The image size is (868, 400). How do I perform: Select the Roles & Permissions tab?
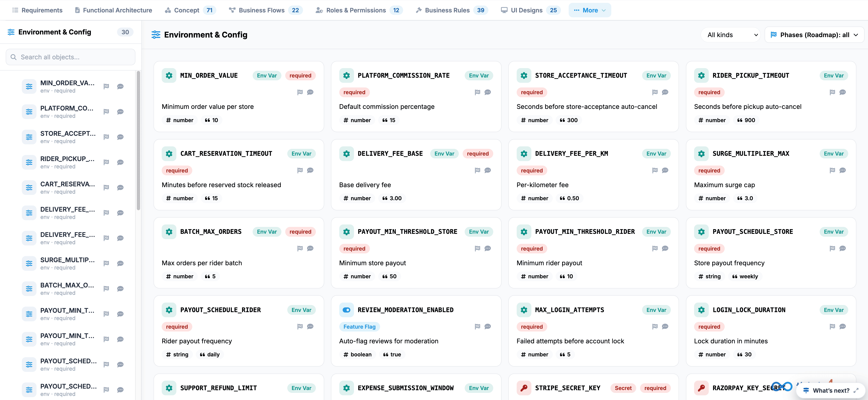(x=359, y=10)
